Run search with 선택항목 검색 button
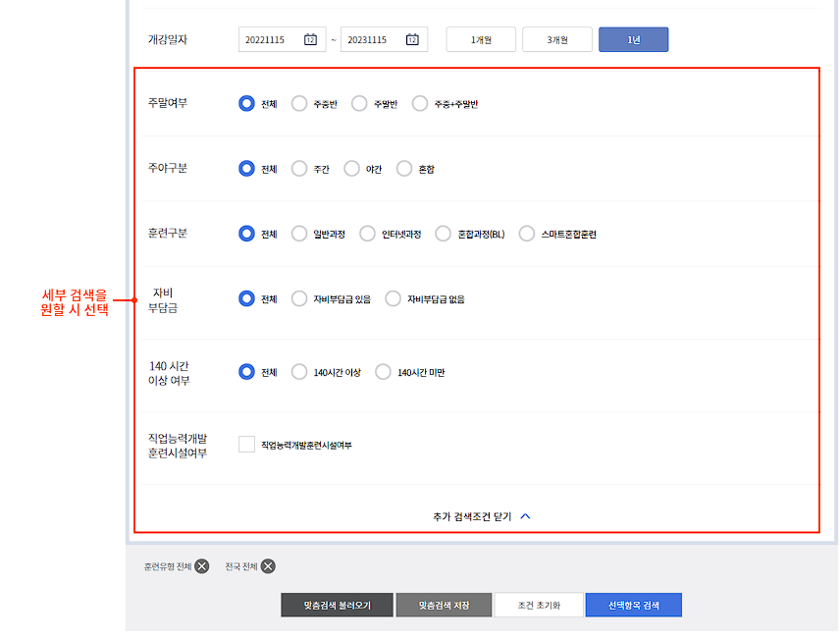 [x=633, y=605]
